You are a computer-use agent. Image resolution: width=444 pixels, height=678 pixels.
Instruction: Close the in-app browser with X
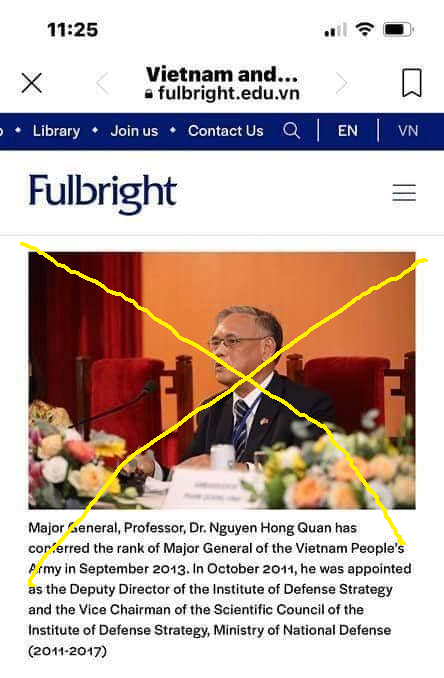click(x=32, y=83)
